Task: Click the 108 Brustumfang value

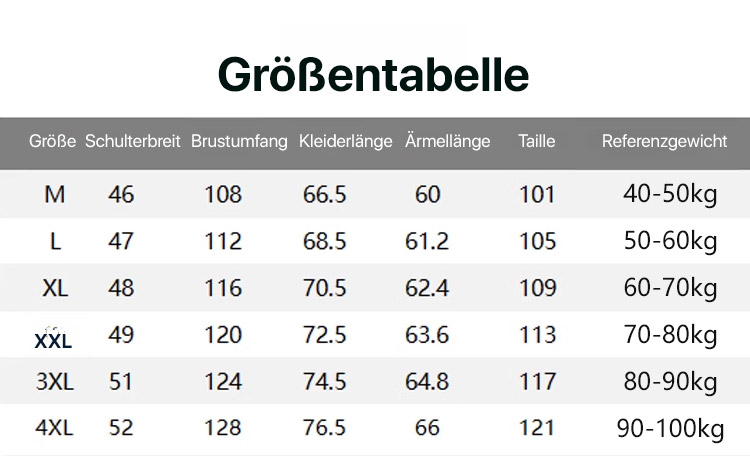Action: 223,194
